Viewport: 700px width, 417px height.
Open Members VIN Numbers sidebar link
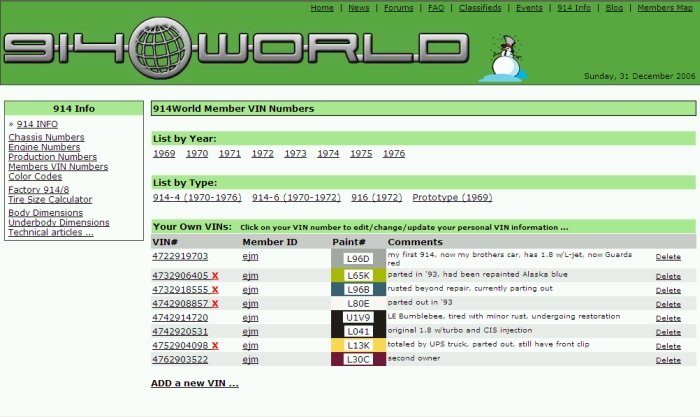coord(58,167)
